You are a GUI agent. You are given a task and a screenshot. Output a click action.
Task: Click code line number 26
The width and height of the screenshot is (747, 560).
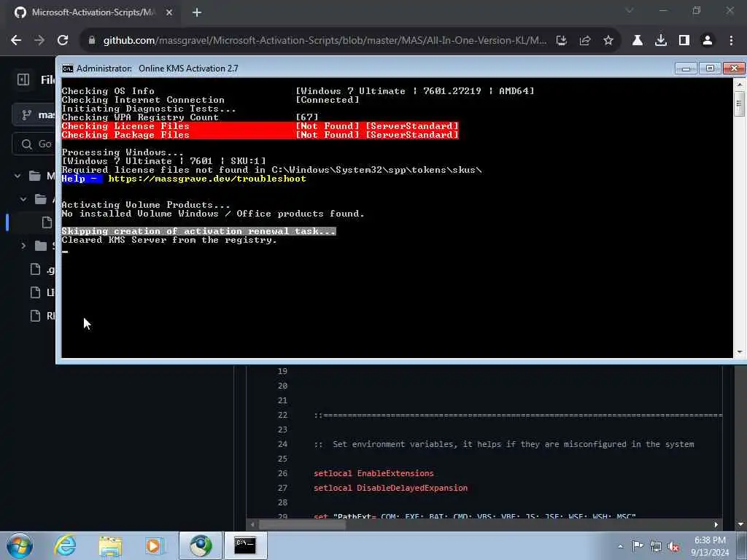coord(282,473)
